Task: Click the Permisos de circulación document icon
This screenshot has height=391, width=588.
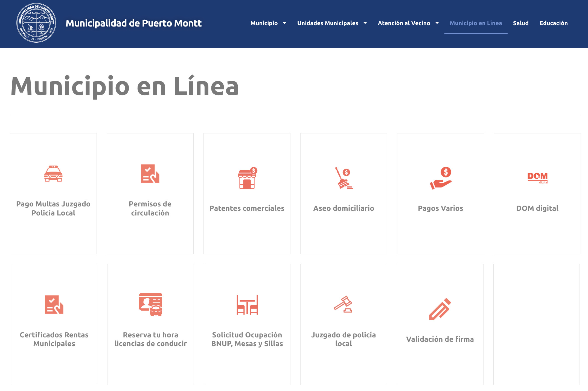Action: click(150, 174)
